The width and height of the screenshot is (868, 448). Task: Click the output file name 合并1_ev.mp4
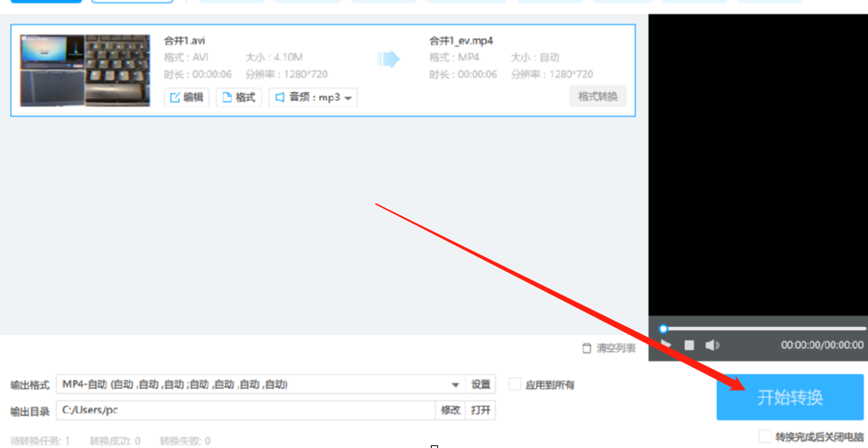tap(461, 40)
